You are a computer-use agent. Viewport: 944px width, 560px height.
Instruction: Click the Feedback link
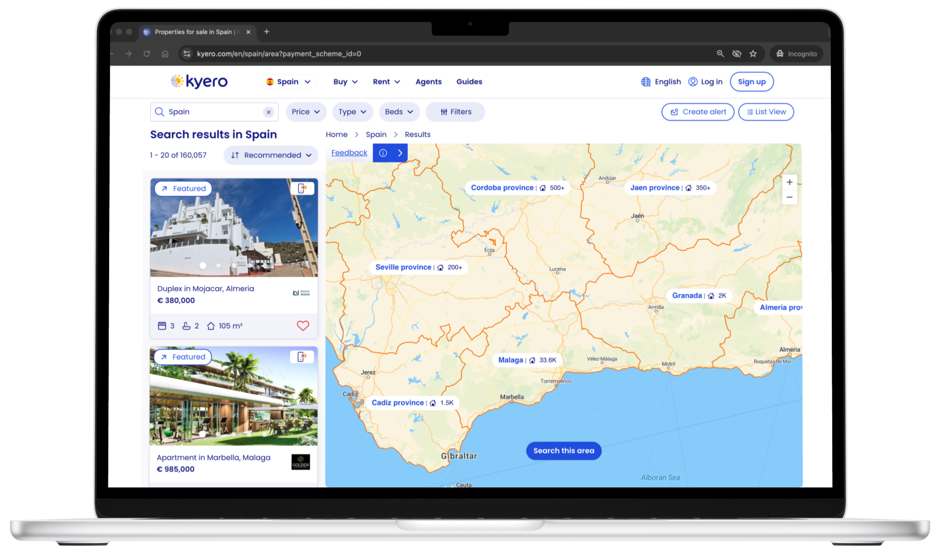349,153
